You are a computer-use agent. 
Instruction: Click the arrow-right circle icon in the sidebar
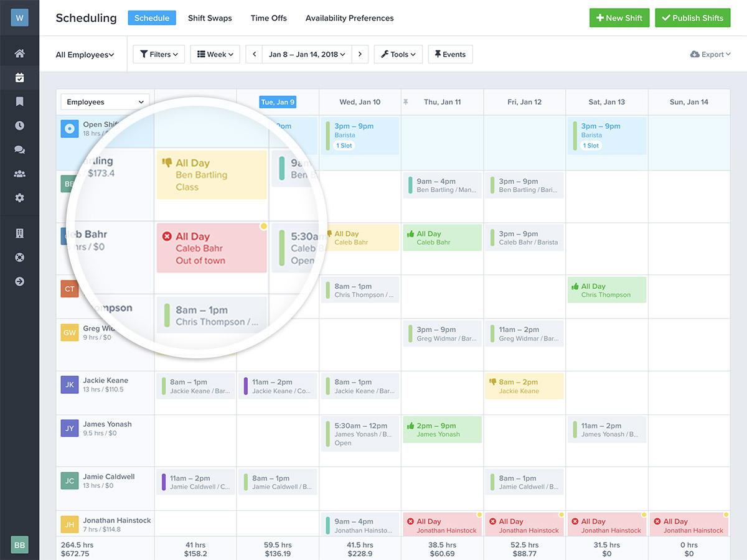point(19,281)
